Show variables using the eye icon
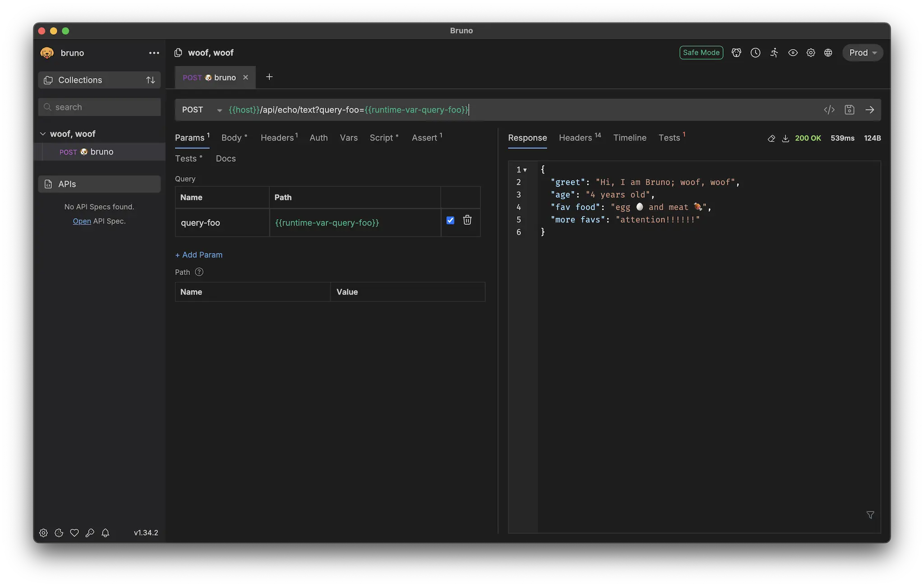The width and height of the screenshot is (924, 587). (792, 53)
